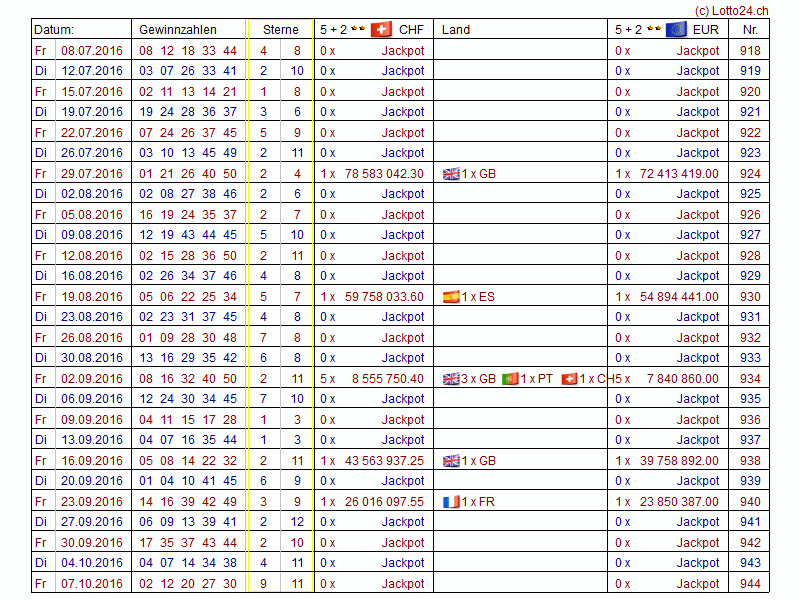
Task: Click the Portuguese flag in the 02.09.2016 row
Action: pyautogui.click(x=509, y=379)
